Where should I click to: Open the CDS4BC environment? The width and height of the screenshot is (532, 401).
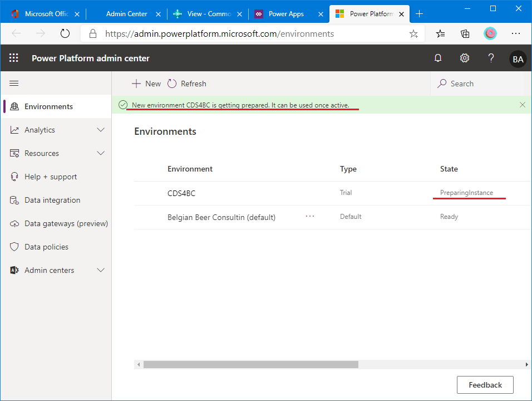[x=181, y=194]
